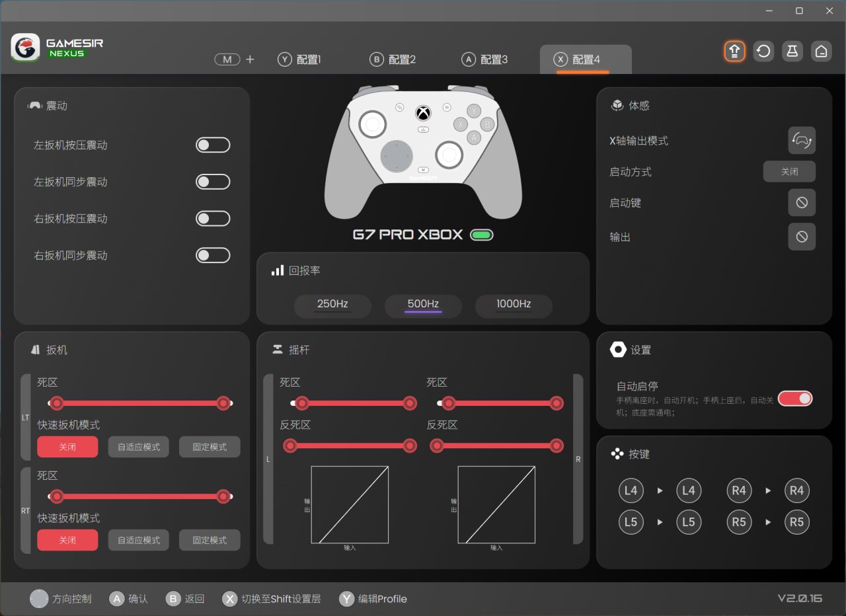The image size is (846, 616).
Task: Click the source R5 paddle icon
Action: coord(739,522)
